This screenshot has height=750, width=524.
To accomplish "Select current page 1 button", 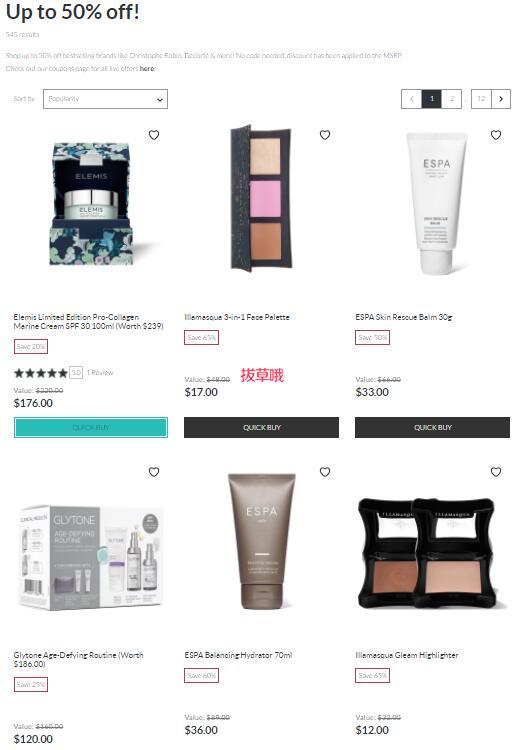I will (x=431, y=99).
